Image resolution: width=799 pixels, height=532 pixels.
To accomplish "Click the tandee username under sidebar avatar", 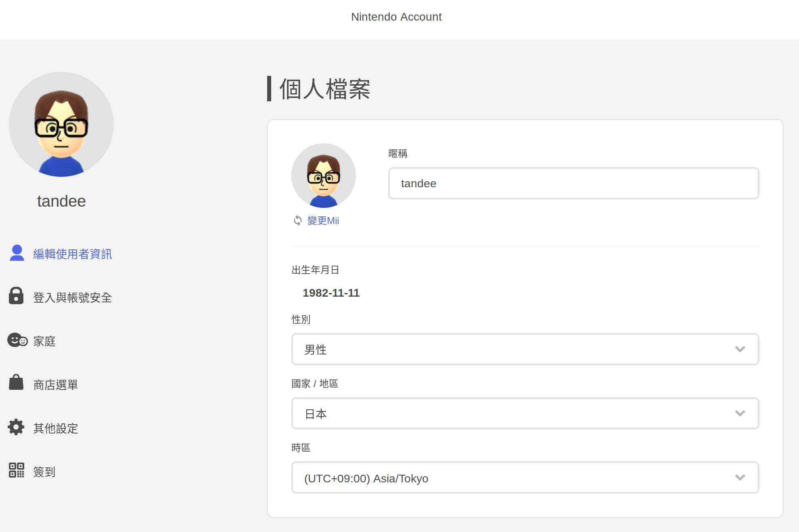I will pos(61,201).
